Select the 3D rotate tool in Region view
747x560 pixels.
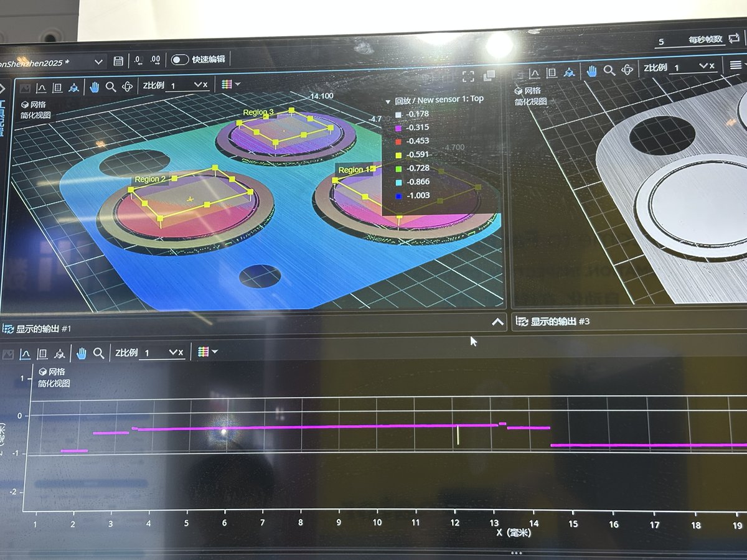tap(128, 86)
